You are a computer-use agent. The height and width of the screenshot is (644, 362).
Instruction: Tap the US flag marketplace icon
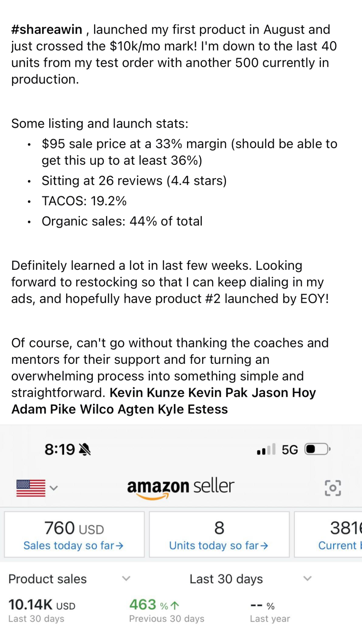pyautogui.click(x=31, y=488)
